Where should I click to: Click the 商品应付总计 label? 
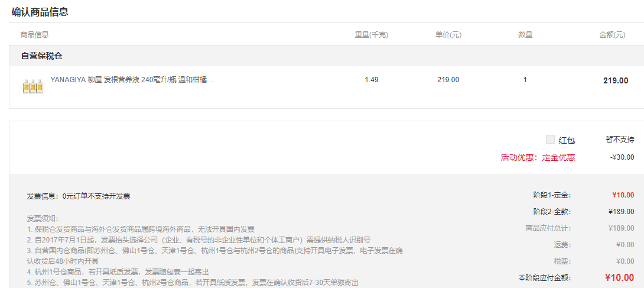click(x=548, y=228)
